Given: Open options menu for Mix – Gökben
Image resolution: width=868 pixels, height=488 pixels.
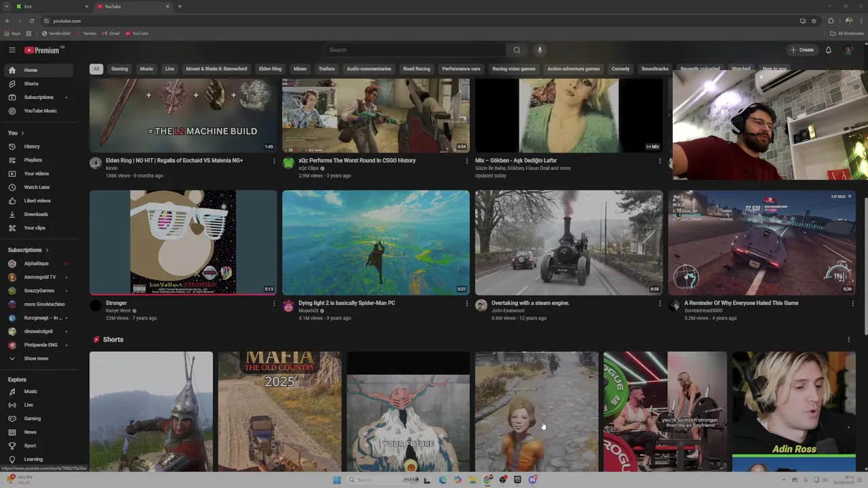Looking at the screenshot, I should pyautogui.click(x=660, y=161).
